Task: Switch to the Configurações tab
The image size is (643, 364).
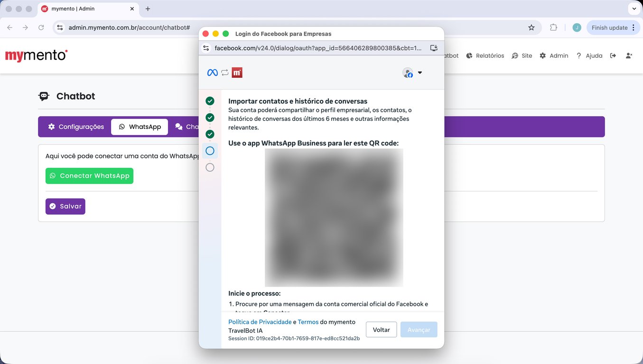Action: coord(76,127)
